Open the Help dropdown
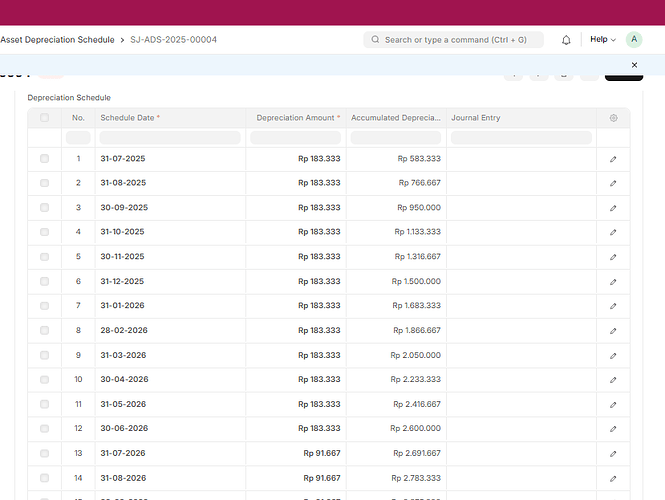The image size is (665, 500). (x=603, y=39)
